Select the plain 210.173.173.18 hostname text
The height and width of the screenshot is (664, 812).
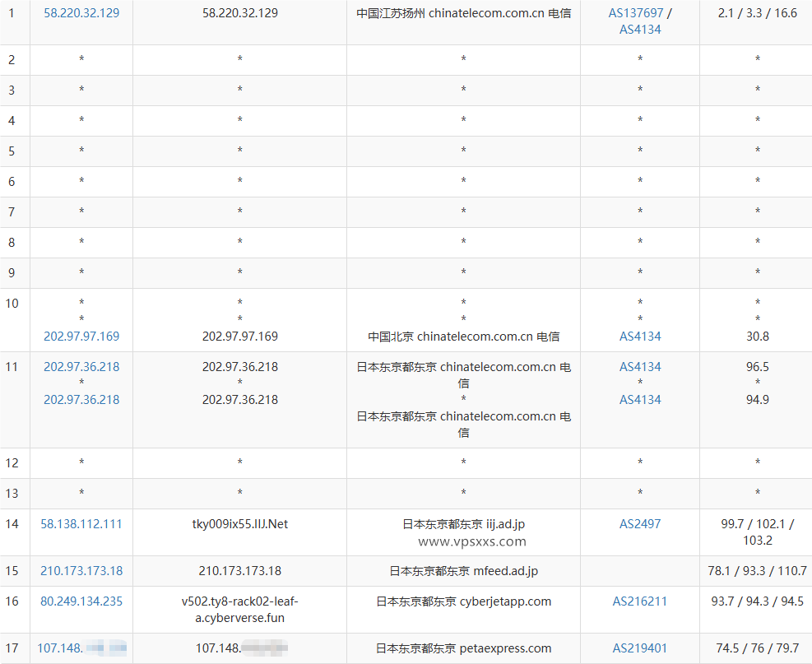(x=239, y=571)
